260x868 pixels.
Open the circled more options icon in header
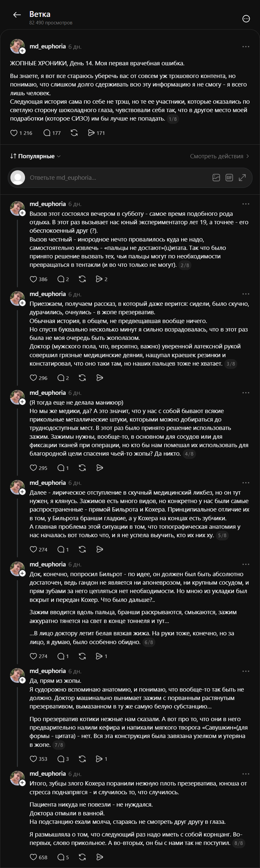coord(246,19)
